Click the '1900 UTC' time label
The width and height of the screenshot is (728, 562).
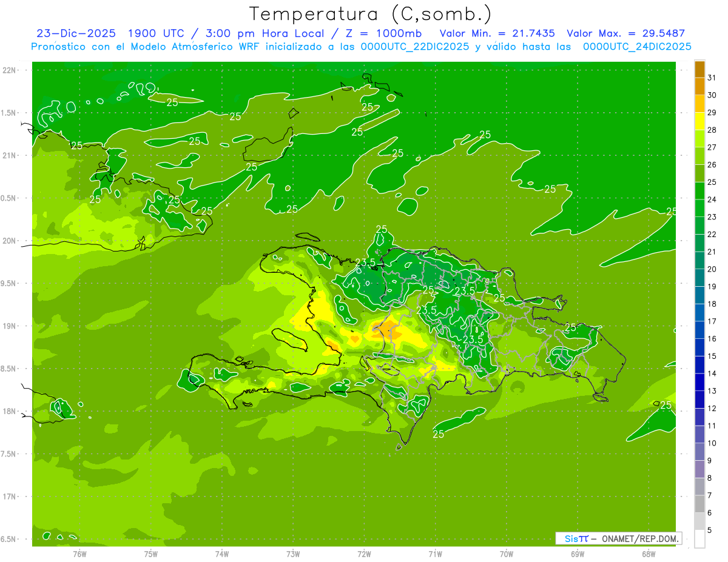tap(155, 33)
